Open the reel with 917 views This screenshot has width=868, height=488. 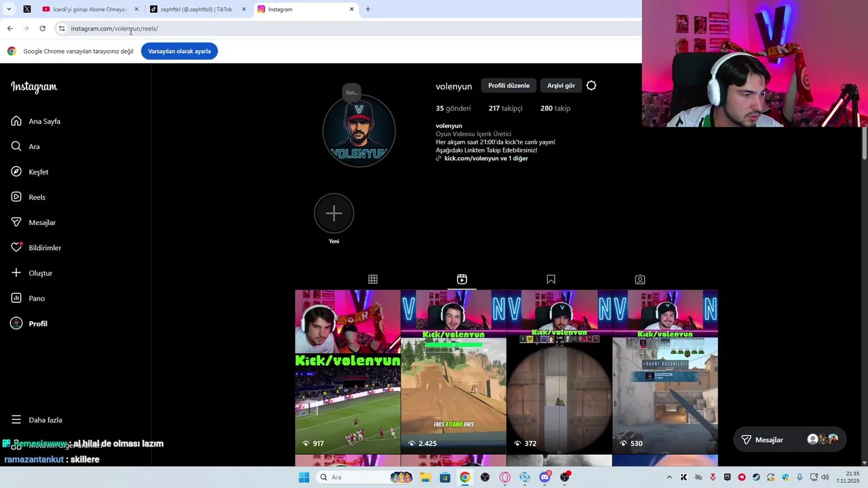(x=348, y=372)
